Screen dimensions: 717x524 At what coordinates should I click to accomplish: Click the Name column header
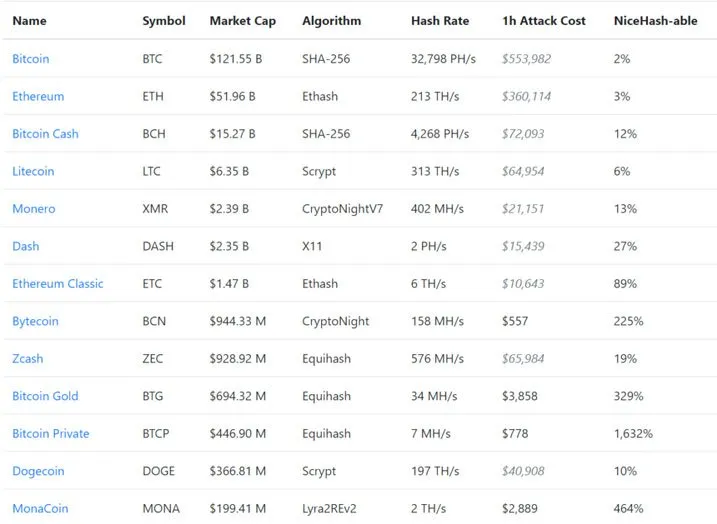(29, 21)
